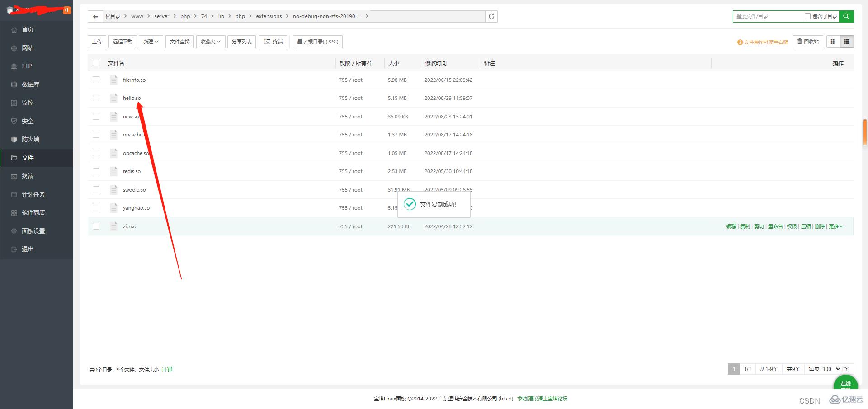This screenshot has height=409, width=868.
Task: Check the redis.so row checkbox
Action: [x=96, y=171]
